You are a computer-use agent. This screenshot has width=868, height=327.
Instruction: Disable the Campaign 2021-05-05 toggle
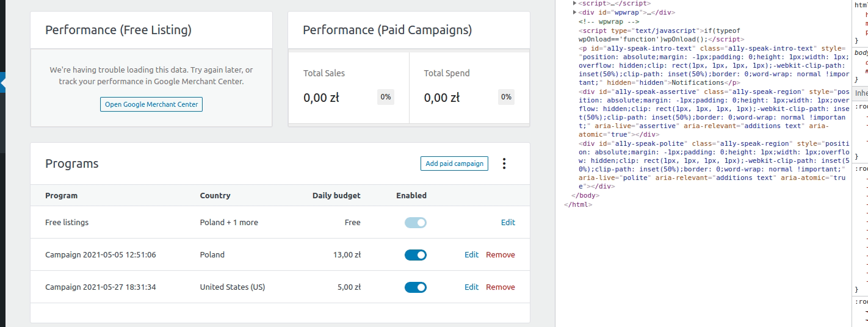tap(415, 255)
